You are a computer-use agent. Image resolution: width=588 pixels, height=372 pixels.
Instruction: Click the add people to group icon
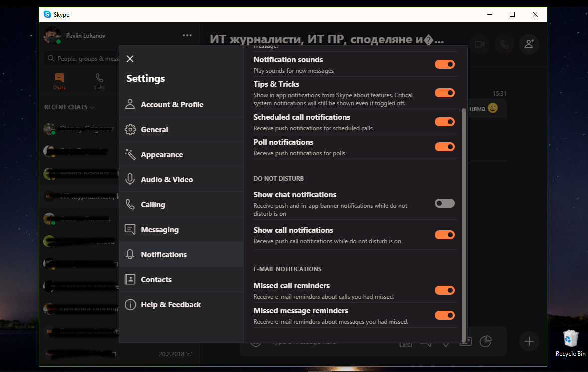[x=529, y=44]
